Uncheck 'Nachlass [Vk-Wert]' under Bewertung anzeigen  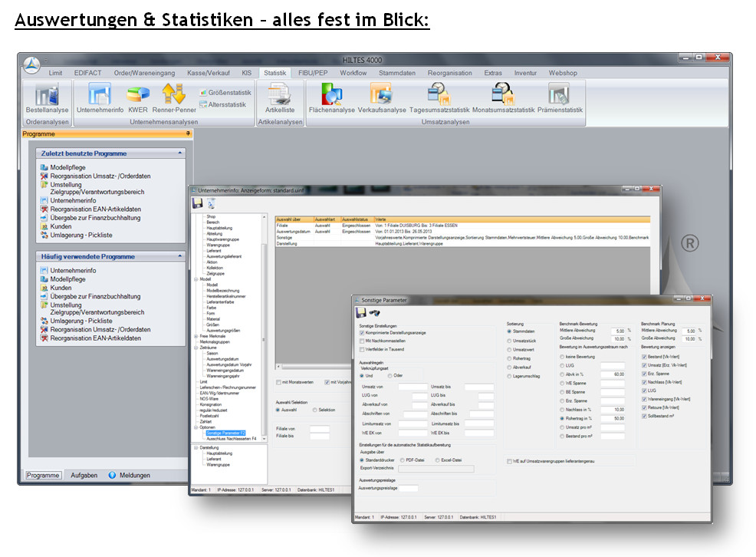point(644,381)
